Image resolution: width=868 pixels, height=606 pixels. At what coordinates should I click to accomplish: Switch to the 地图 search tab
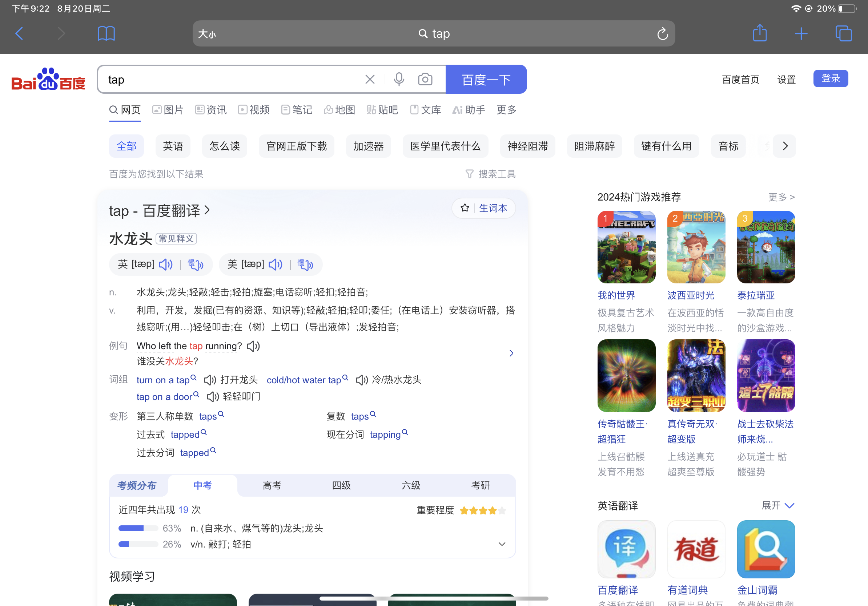pos(339,110)
